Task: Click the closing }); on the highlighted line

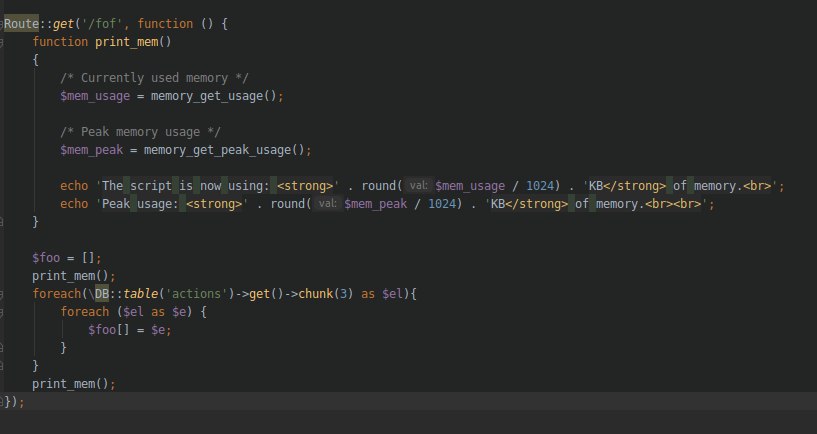Action: tap(15, 402)
